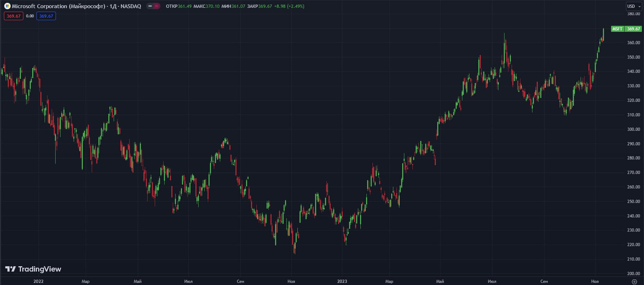Click the 250.00 price axis label
The height and width of the screenshot is (285, 644).
pos(633,201)
